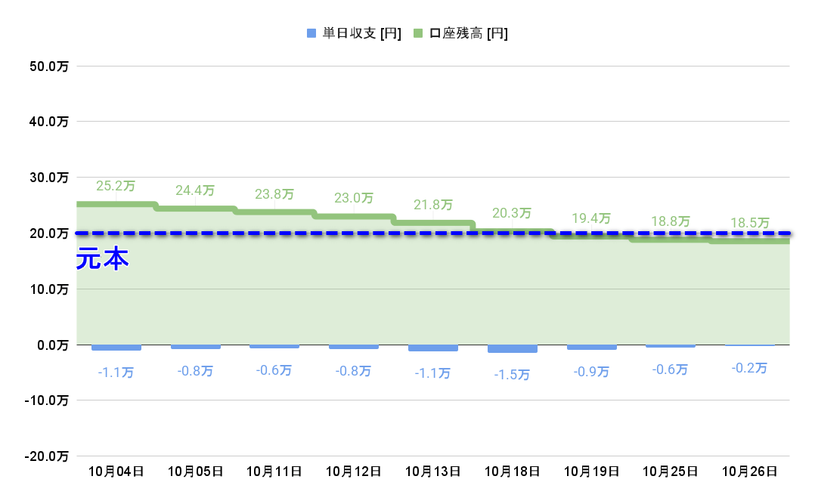Image resolution: width=815 pixels, height=504 pixels.
Task: Click the -0.9万 daily loss label
Action: [x=592, y=372]
